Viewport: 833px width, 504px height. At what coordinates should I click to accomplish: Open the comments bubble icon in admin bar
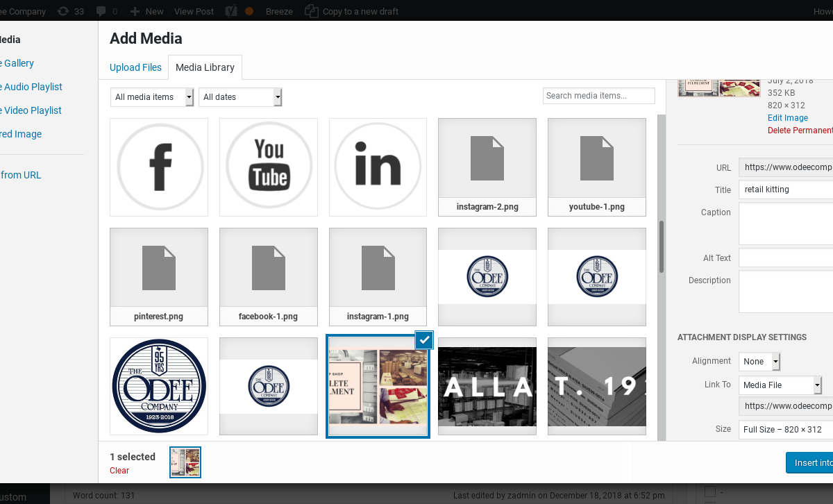click(x=101, y=11)
